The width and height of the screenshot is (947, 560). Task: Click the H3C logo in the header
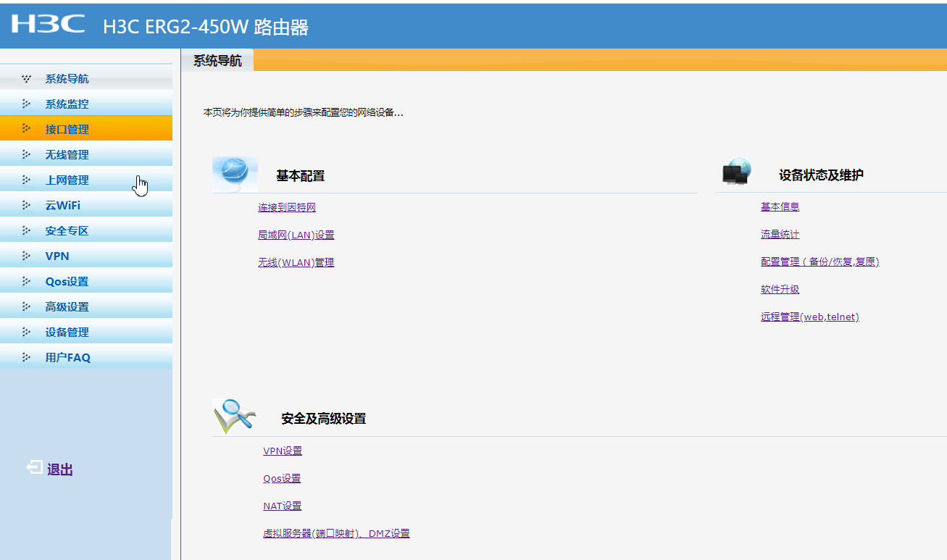point(49,24)
